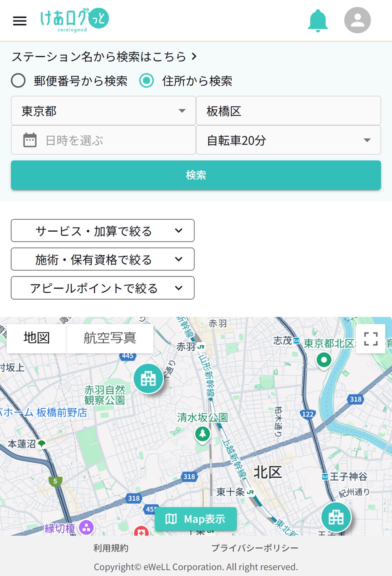392x576 pixels.
Task: Click route 122 road shield
Action: (308, 414)
